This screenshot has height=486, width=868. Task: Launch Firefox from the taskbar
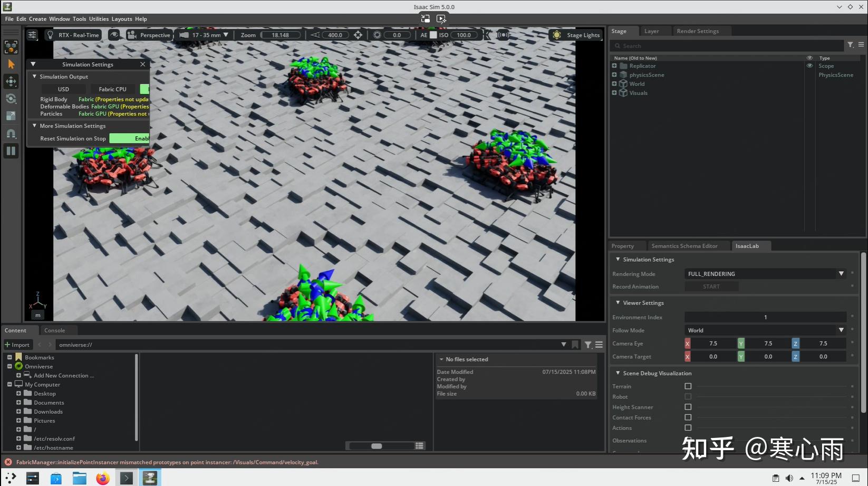pyautogui.click(x=103, y=478)
